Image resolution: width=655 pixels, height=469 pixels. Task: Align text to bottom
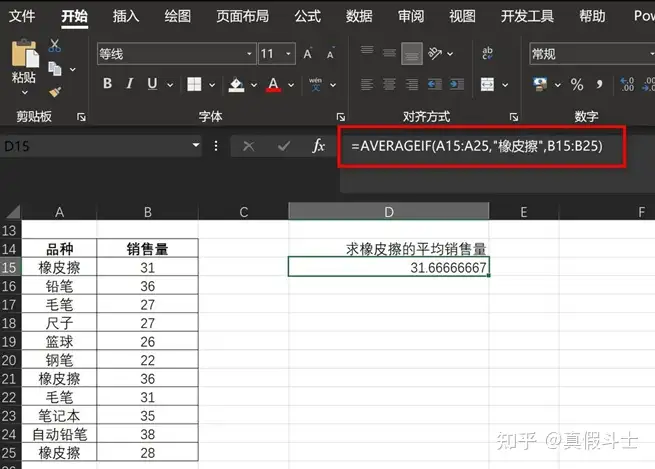click(412, 53)
